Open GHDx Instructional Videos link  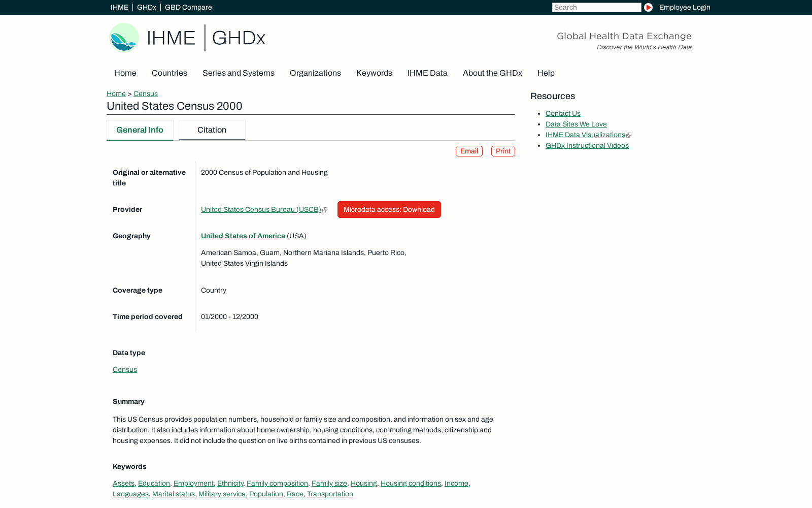(x=587, y=145)
